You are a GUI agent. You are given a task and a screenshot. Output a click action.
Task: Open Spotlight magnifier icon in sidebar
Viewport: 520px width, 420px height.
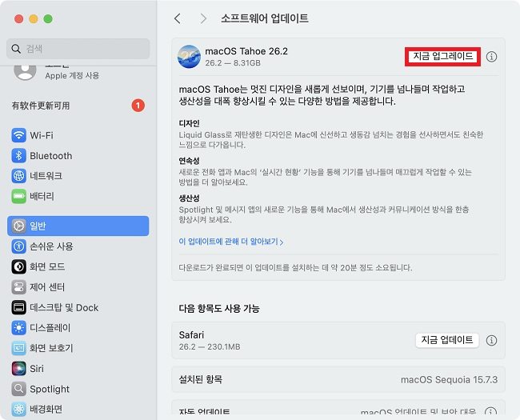tap(19, 389)
